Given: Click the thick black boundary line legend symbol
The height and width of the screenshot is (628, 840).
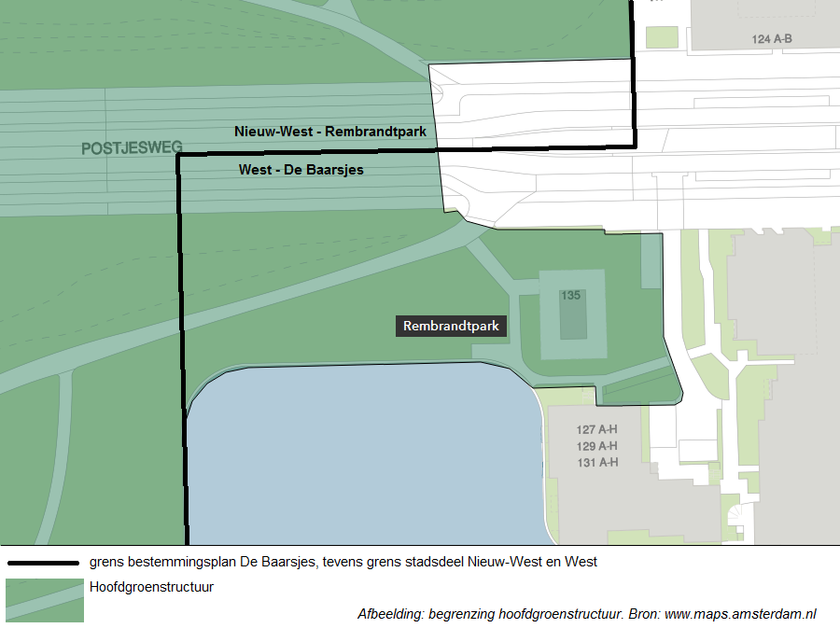Looking at the screenshot, I should (44, 563).
